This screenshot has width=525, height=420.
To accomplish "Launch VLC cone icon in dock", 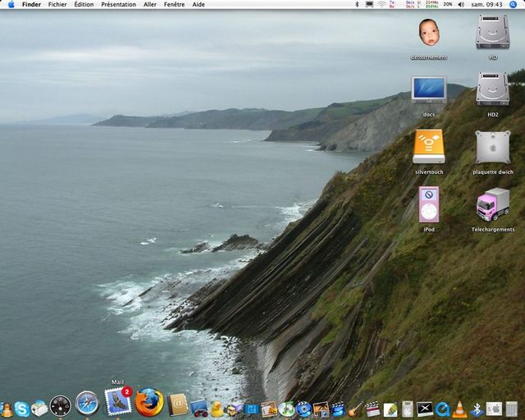I will pos(459,409).
